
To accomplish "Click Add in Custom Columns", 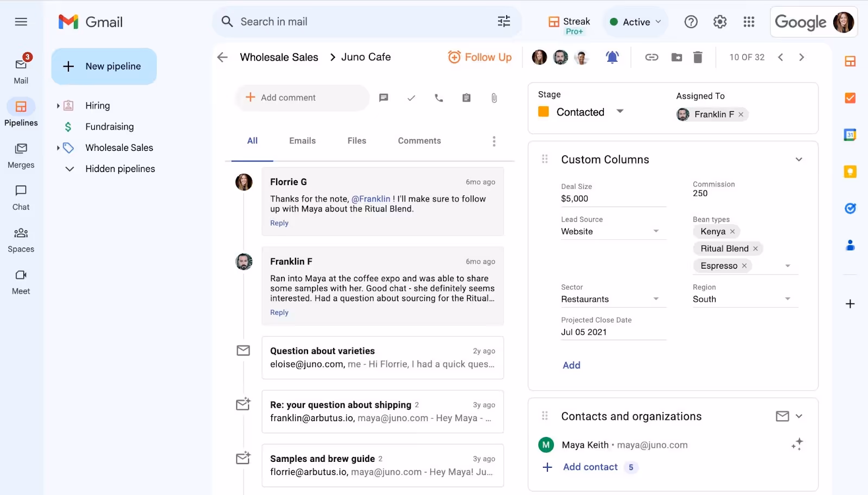I will tap(571, 365).
